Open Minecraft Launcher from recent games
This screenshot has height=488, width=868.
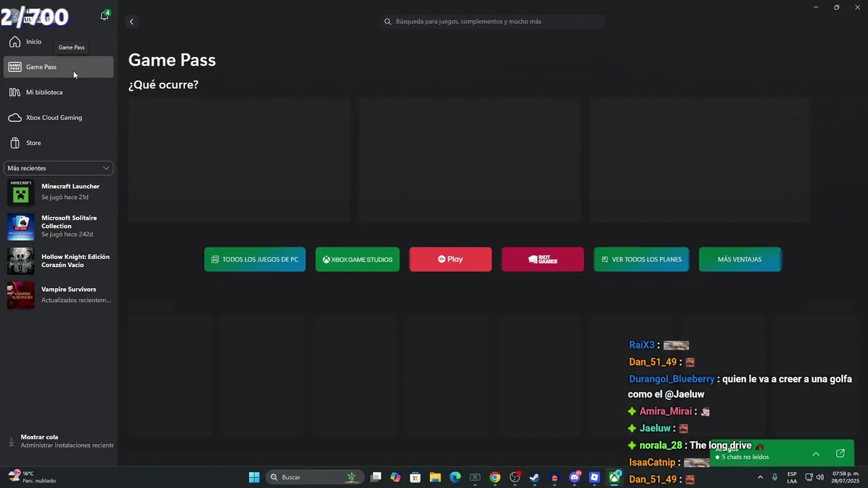tap(58, 192)
